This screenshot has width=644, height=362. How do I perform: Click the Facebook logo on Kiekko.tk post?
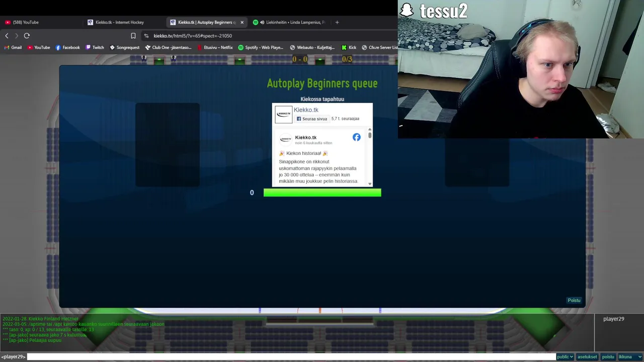click(356, 137)
